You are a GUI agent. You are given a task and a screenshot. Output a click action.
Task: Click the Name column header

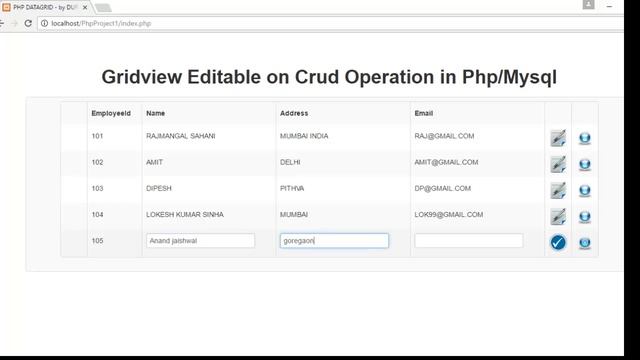[x=156, y=113]
